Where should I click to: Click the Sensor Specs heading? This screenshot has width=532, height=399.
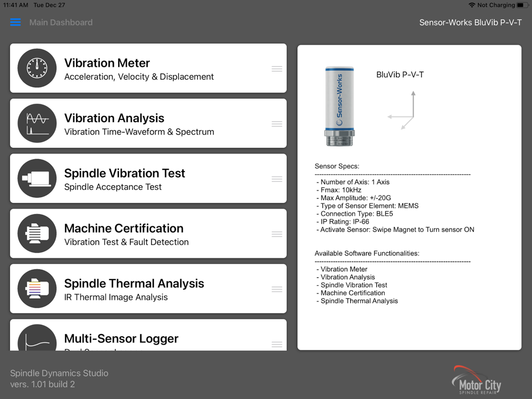[x=337, y=166]
